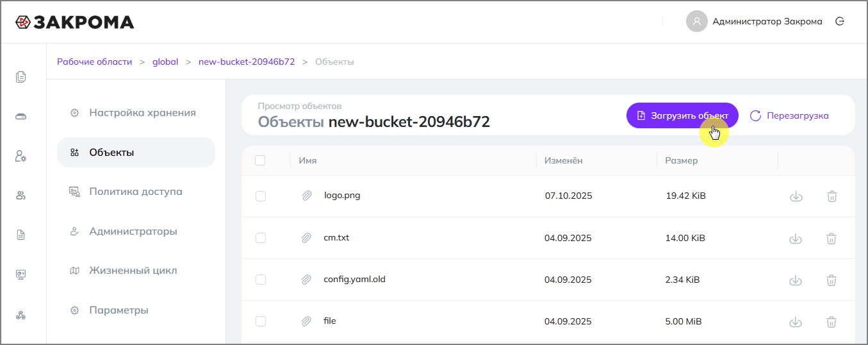Go to Политика доступа in the side menu
The height and width of the screenshot is (345, 868).
[x=135, y=192]
